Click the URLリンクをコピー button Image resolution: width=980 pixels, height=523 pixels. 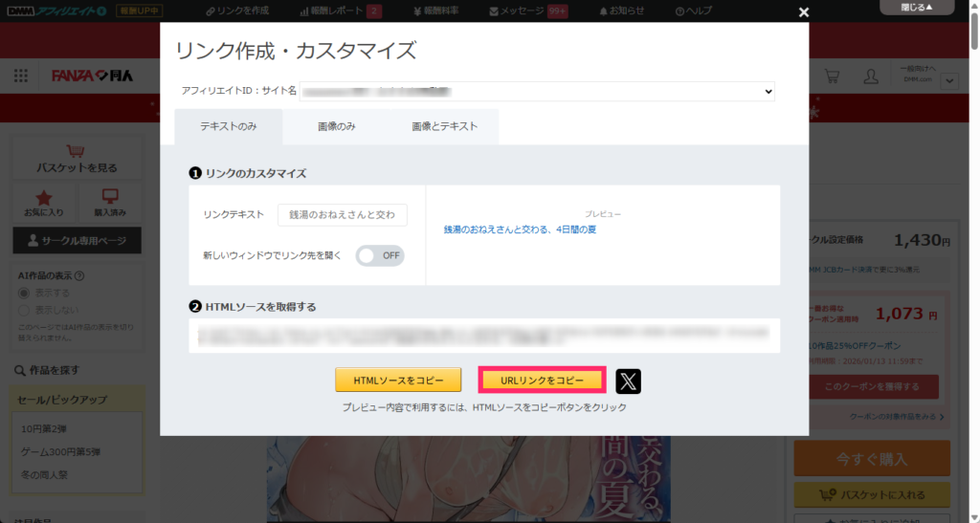point(542,381)
